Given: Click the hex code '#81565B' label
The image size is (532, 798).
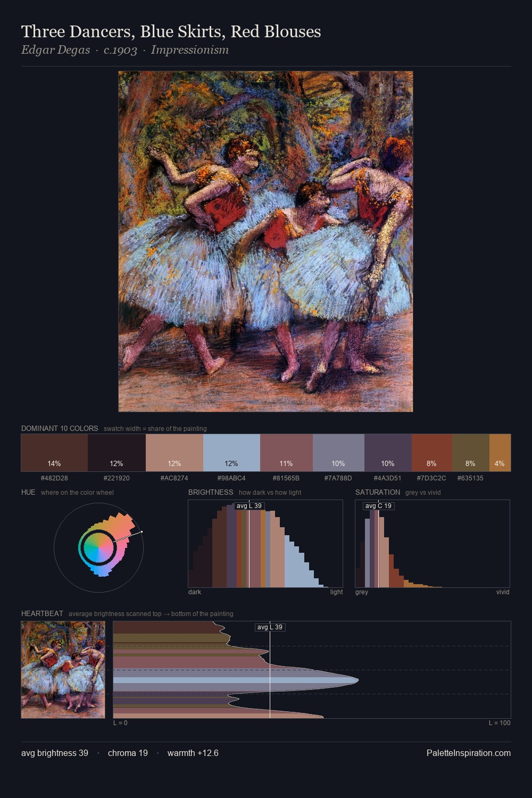Looking at the screenshot, I should [x=286, y=478].
